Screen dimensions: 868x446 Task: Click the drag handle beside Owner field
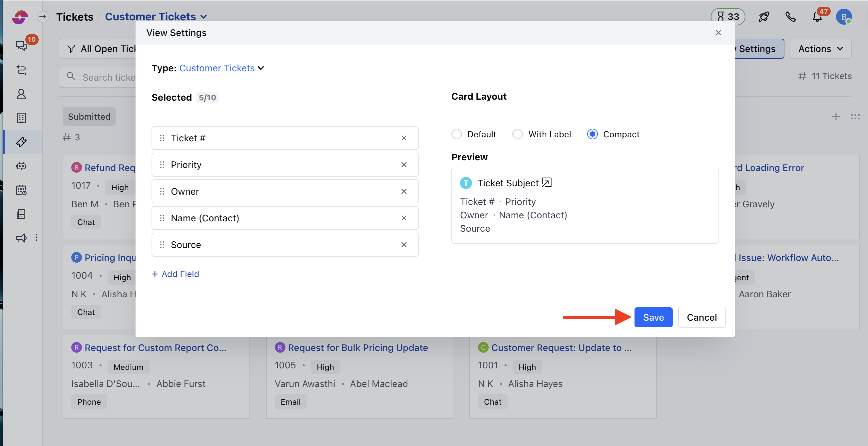162,191
